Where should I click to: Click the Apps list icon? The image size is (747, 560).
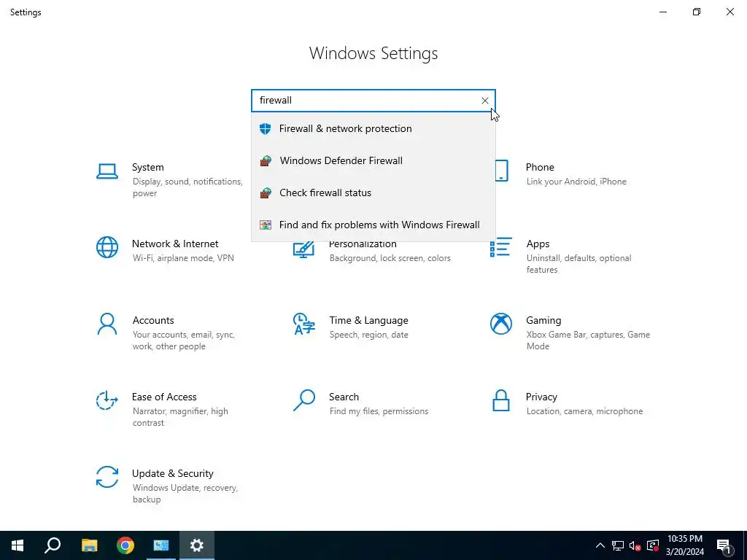pyautogui.click(x=501, y=247)
